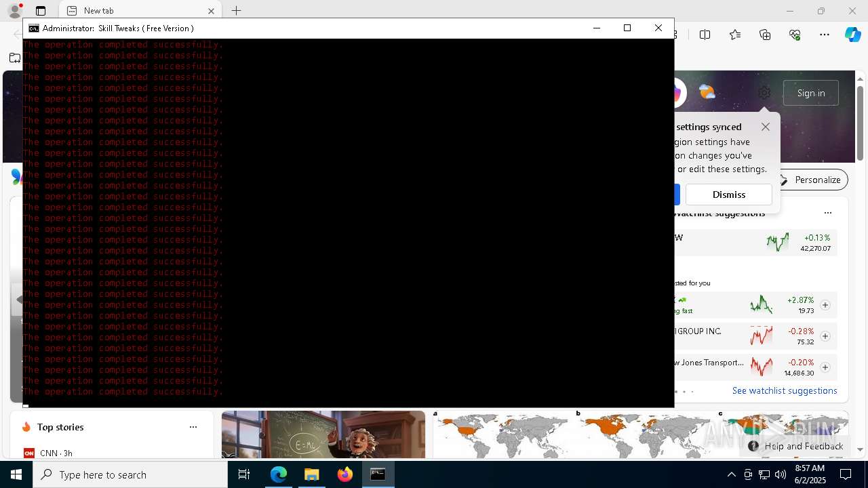Open Top stories more options menu

click(193, 427)
